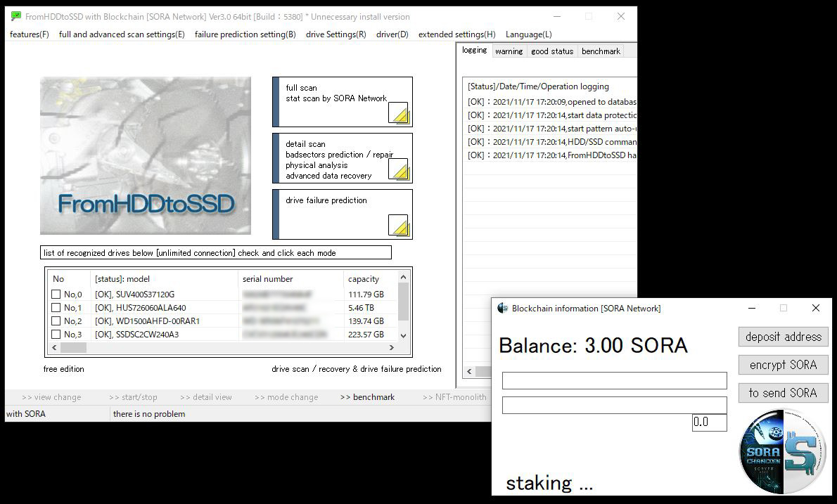Click the HDD/SSD command log entry
The image size is (837, 504).
(552, 141)
